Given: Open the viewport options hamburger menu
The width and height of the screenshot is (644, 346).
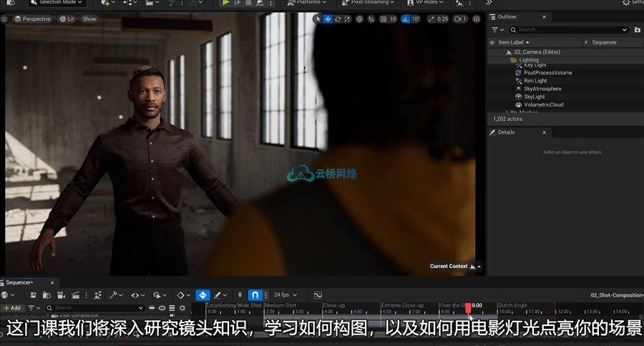Looking at the screenshot, I should point(4,19).
